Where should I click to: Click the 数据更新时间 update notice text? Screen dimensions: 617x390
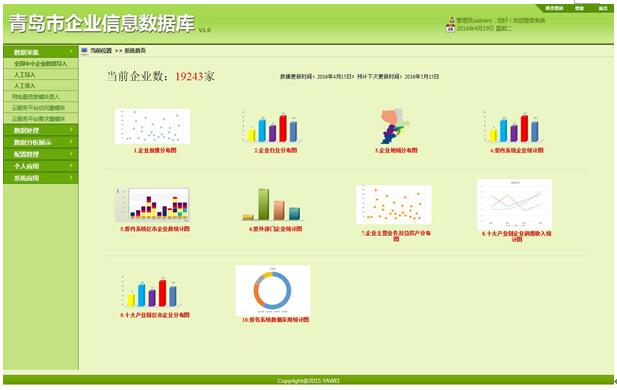[x=359, y=77]
